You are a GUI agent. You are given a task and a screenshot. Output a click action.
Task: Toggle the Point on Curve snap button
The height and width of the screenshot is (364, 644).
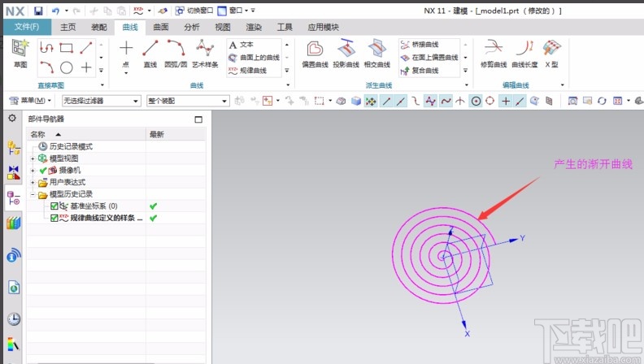(x=520, y=101)
